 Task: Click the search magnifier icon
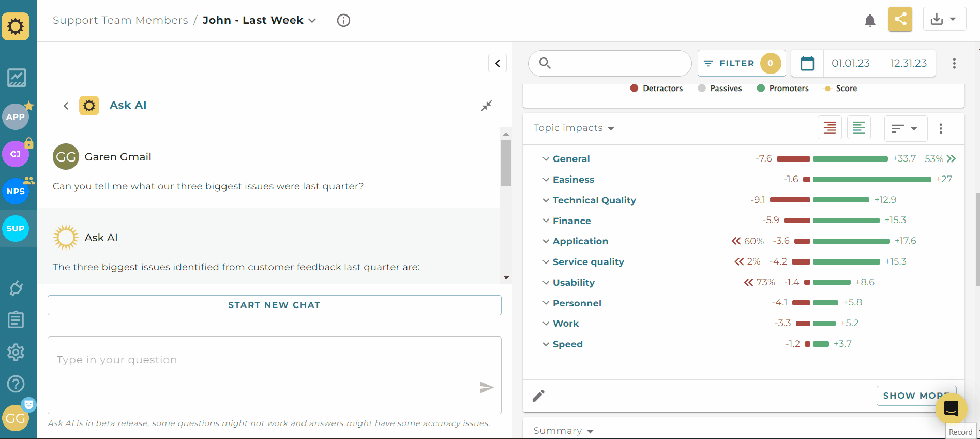[545, 63]
